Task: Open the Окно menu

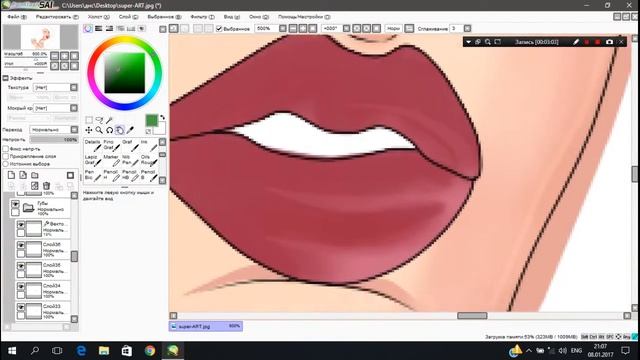Action: point(259,17)
